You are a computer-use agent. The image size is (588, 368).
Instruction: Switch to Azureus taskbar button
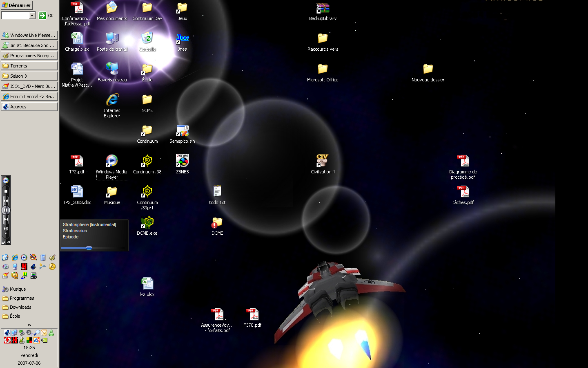[x=29, y=107]
